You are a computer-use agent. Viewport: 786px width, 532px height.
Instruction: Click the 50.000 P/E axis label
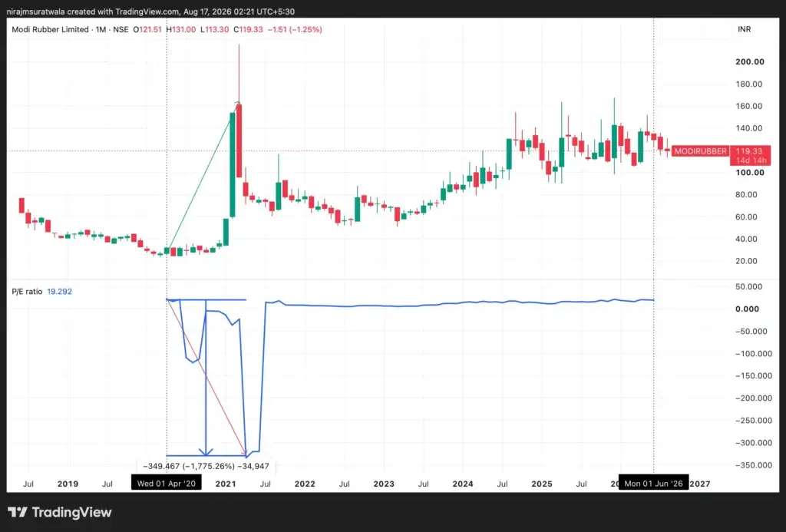(x=748, y=287)
